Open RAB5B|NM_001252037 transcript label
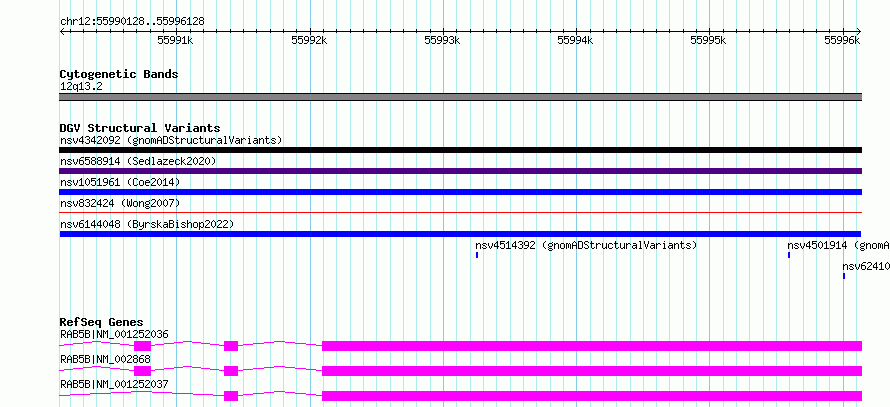 click(114, 384)
